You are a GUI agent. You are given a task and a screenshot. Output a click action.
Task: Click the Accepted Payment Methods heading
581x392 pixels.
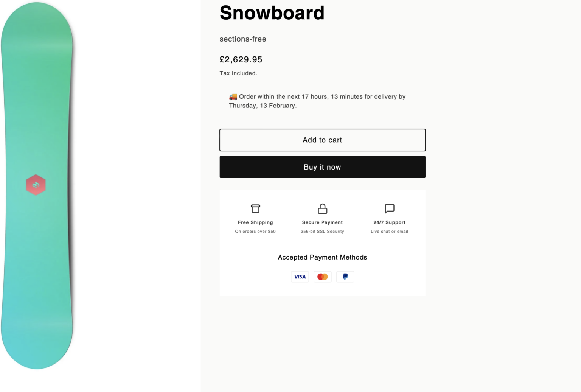(x=322, y=257)
